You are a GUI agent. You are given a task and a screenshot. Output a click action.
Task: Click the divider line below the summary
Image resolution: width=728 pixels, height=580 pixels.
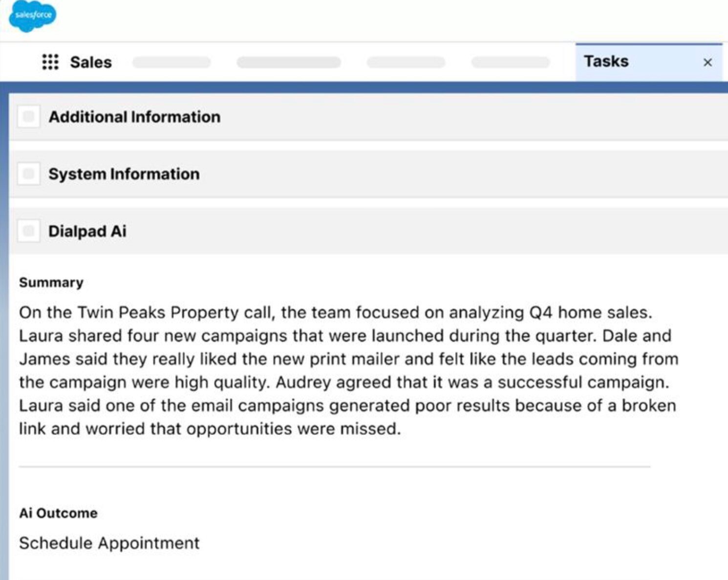[x=335, y=467]
